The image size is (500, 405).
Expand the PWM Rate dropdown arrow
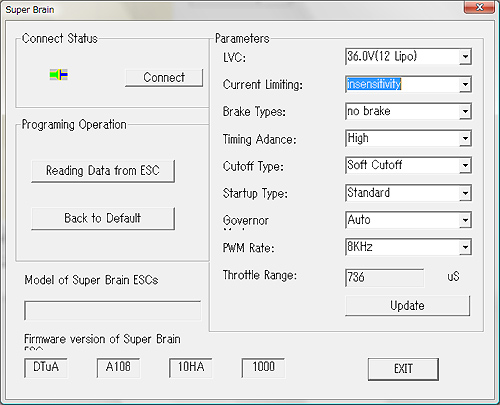click(x=465, y=247)
